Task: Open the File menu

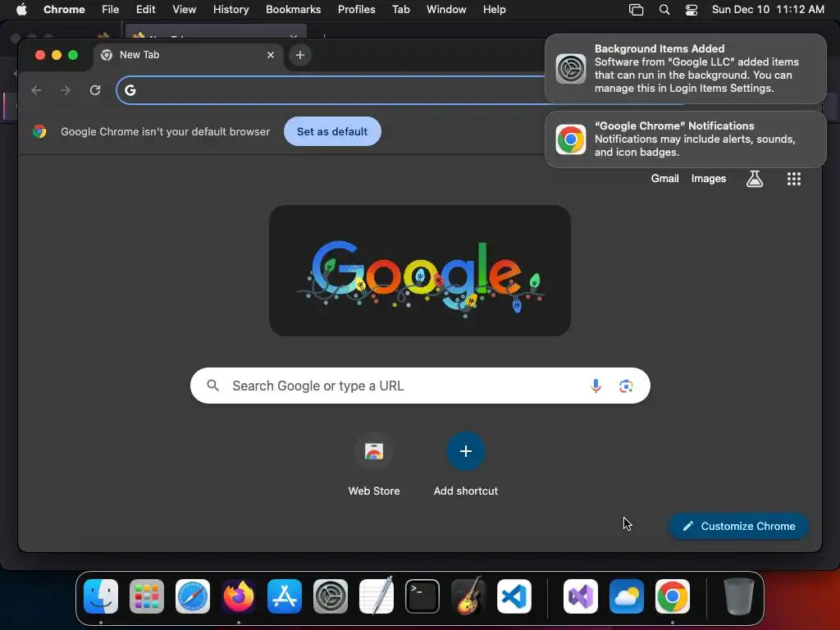Action: pyautogui.click(x=111, y=9)
